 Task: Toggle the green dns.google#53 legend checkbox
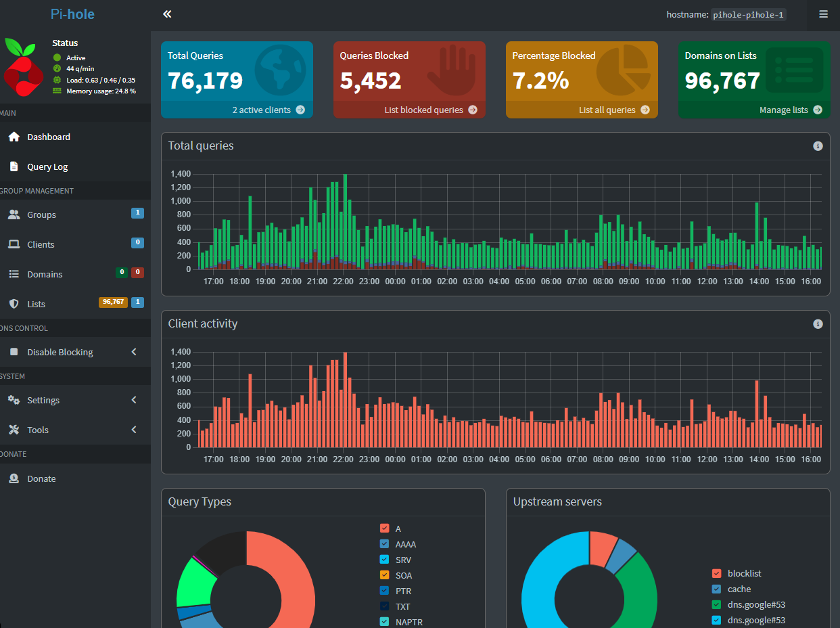click(716, 604)
